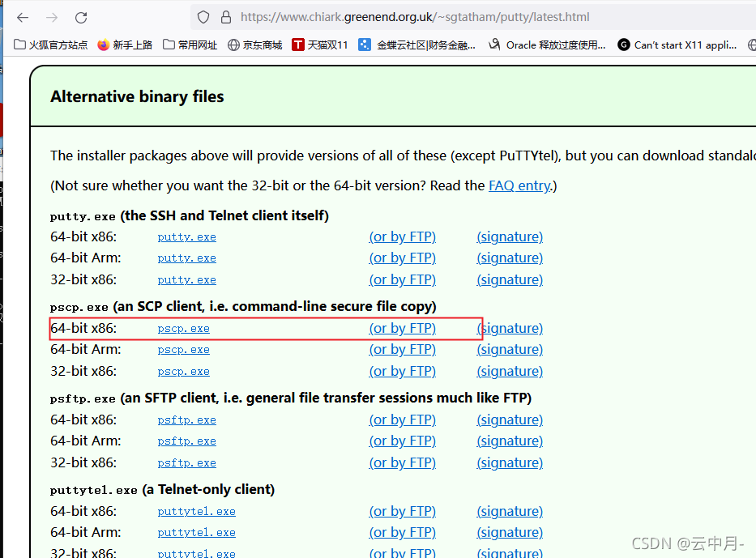
Task: Open the 京东商城 bookmark
Action: click(x=255, y=45)
